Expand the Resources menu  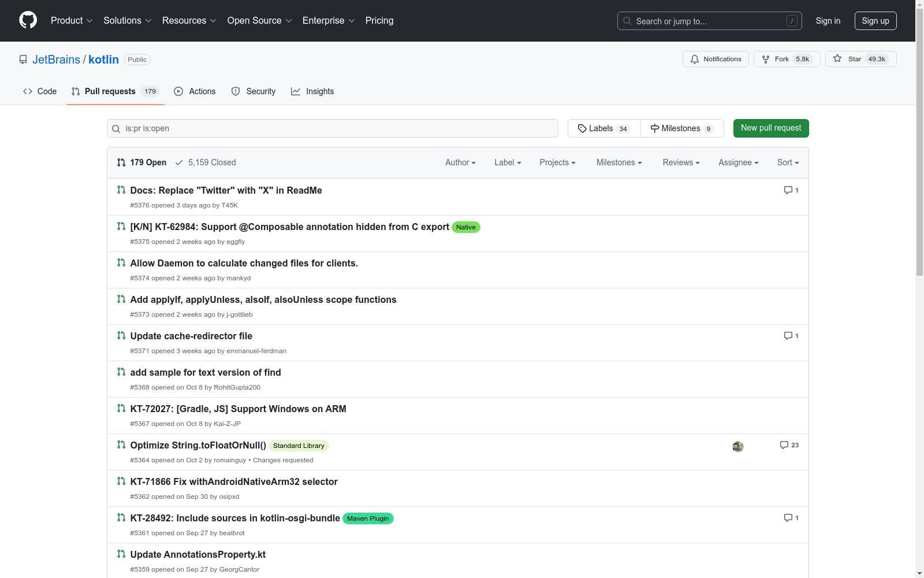tap(189, 21)
